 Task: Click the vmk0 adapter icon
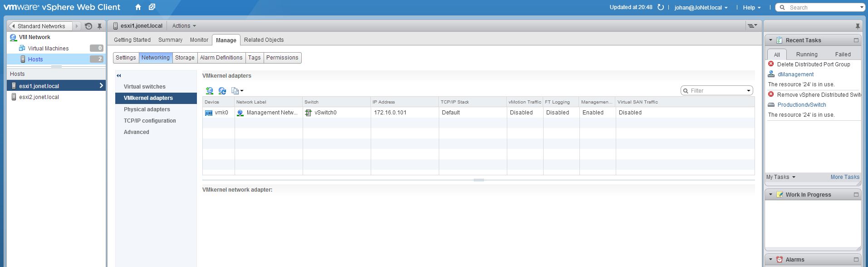click(209, 113)
